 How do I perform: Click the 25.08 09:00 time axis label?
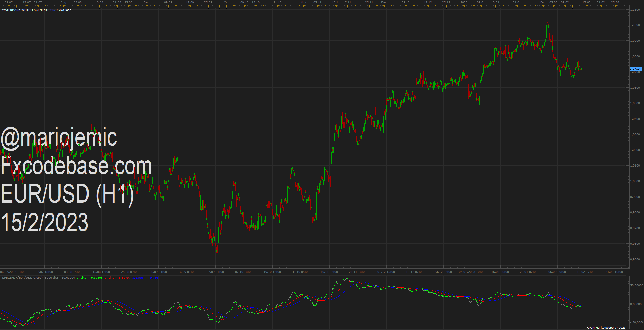[130, 272]
